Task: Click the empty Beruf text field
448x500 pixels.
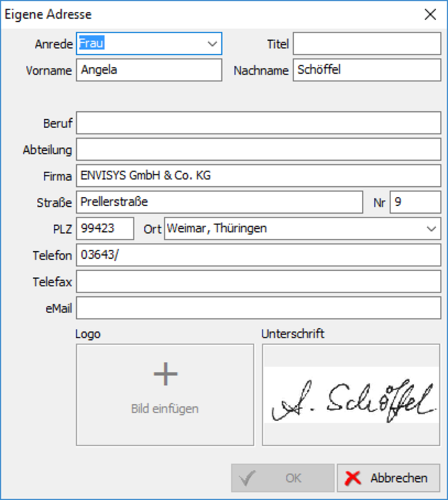Action: (258, 123)
